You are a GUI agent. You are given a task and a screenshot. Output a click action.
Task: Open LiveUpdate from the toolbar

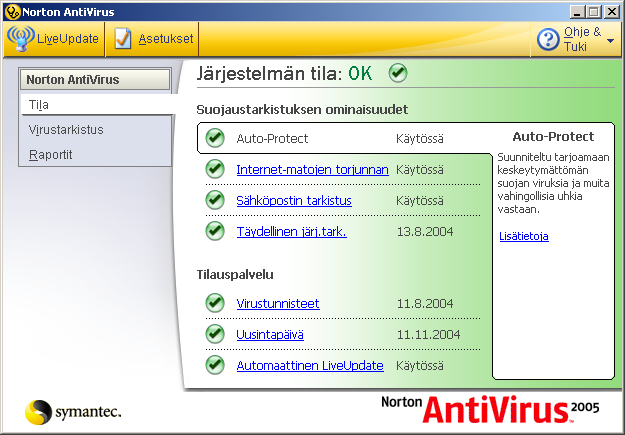(53, 39)
